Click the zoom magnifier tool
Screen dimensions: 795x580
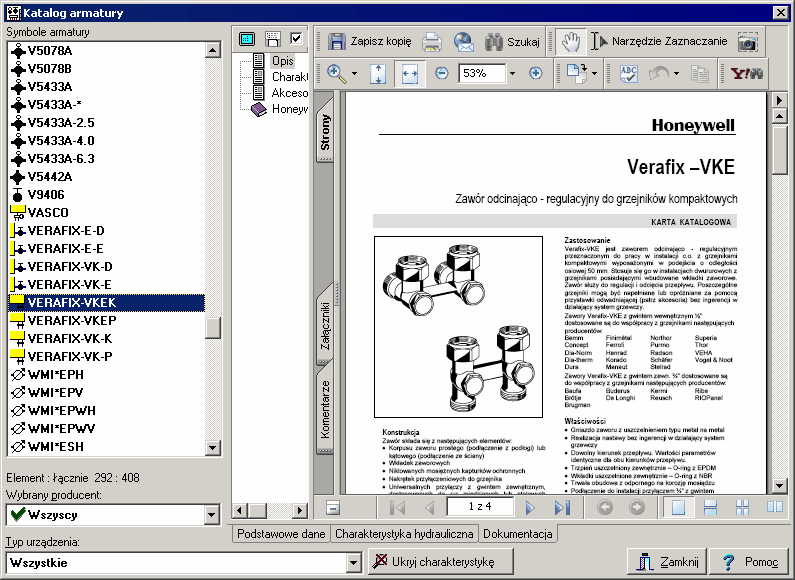[337, 74]
